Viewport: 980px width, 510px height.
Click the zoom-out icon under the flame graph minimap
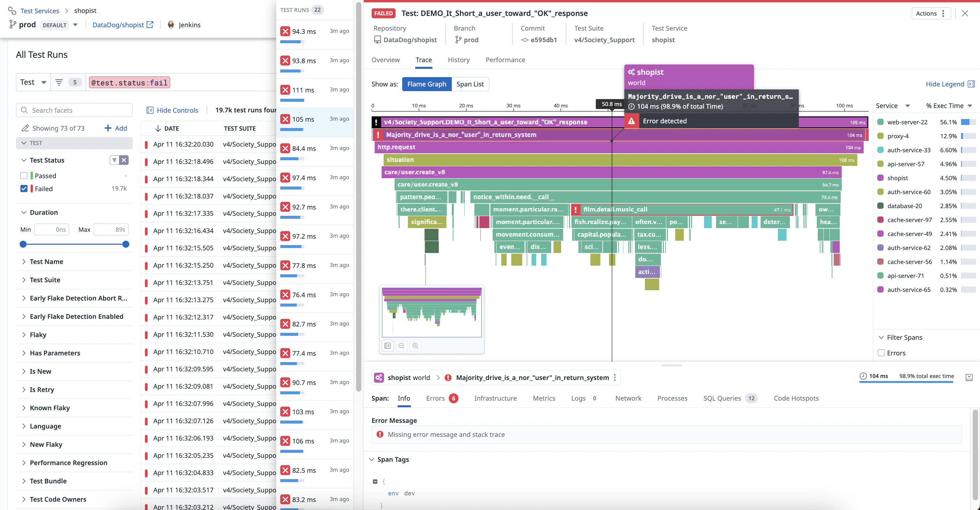click(x=401, y=345)
